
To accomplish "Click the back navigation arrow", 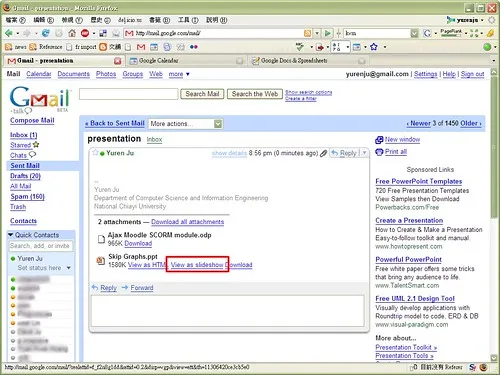I will click(x=9, y=33).
